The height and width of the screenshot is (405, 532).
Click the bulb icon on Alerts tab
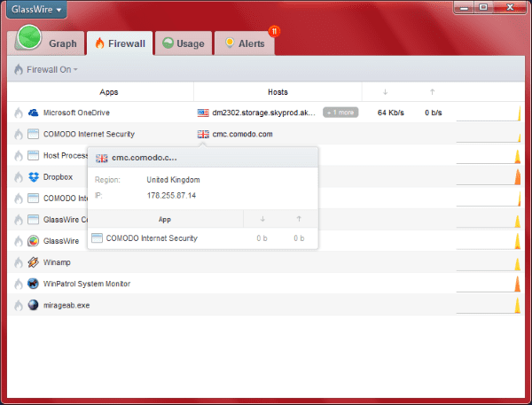pos(230,43)
